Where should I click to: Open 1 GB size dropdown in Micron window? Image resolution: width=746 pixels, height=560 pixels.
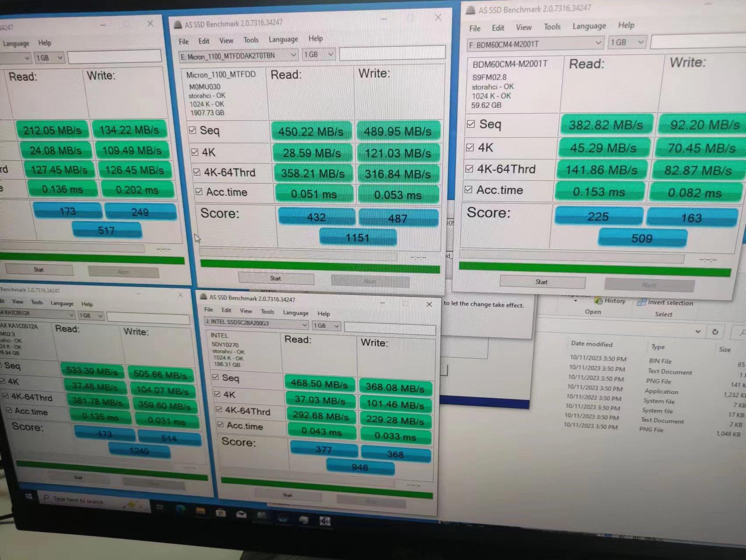click(x=319, y=55)
